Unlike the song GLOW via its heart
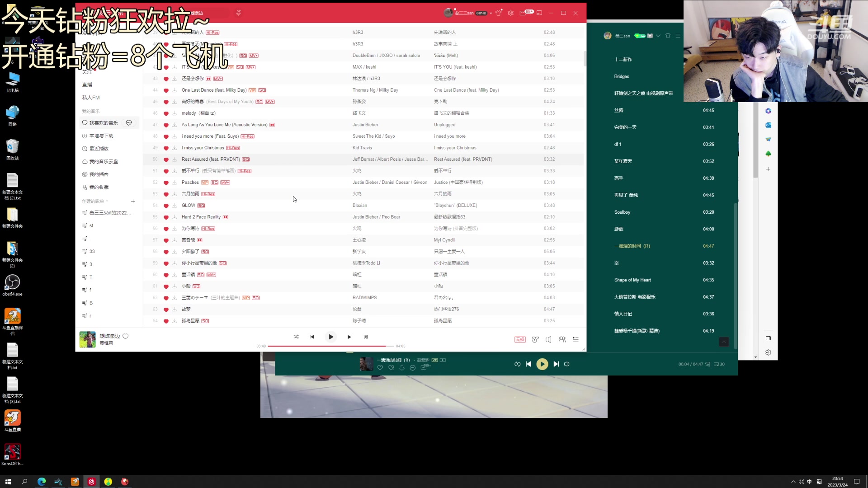 pos(166,206)
